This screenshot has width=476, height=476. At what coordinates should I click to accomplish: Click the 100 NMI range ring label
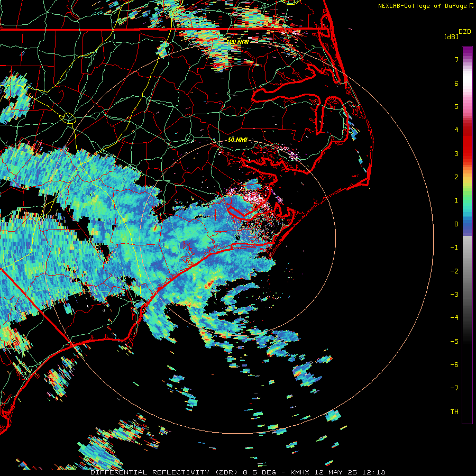(x=238, y=42)
